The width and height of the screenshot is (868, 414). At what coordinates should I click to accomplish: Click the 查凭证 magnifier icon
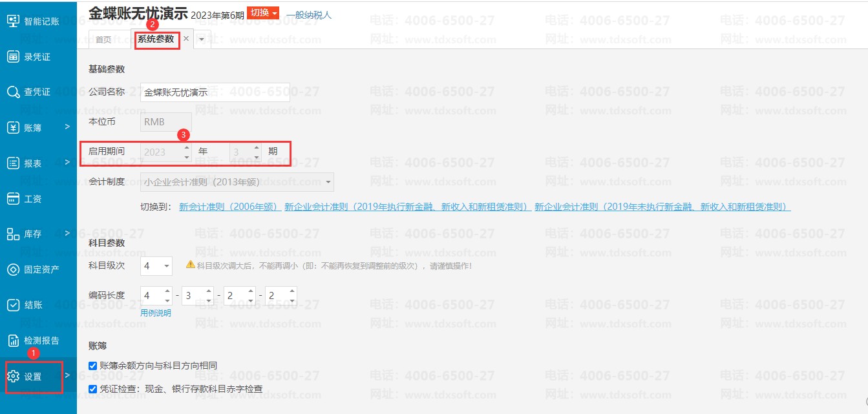coord(13,92)
